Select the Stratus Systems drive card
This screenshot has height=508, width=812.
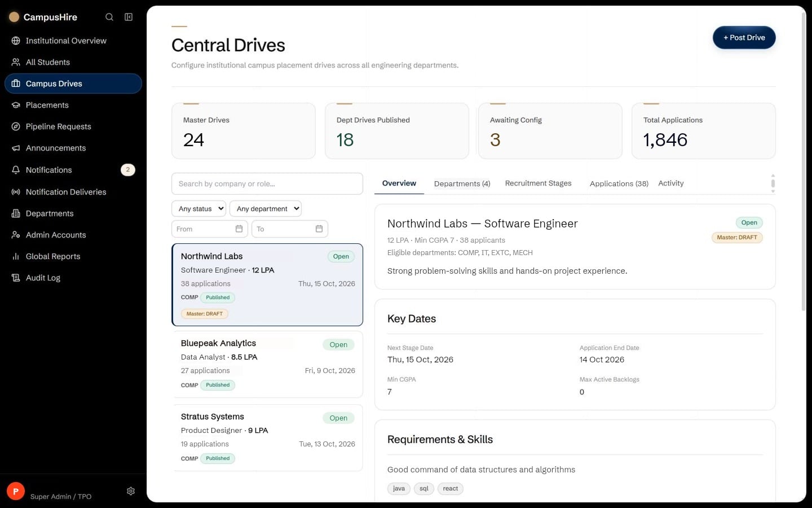pyautogui.click(x=267, y=438)
